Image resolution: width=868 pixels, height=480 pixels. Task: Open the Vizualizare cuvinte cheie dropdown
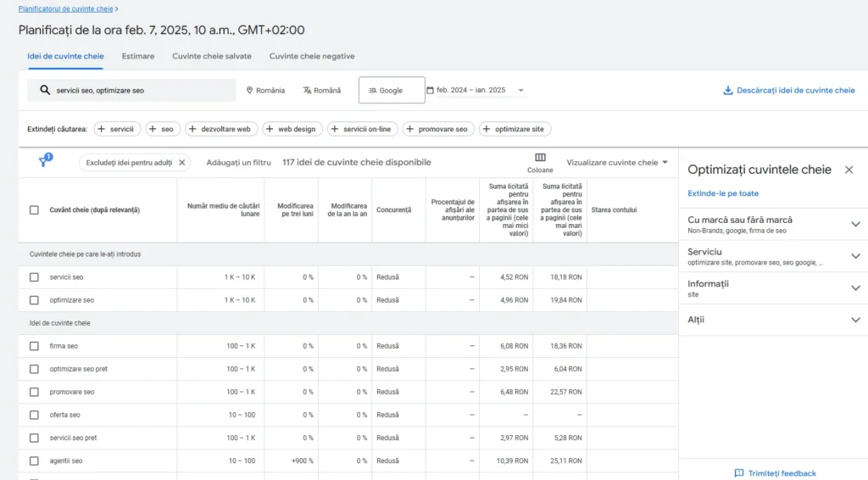[x=617, y=162]
